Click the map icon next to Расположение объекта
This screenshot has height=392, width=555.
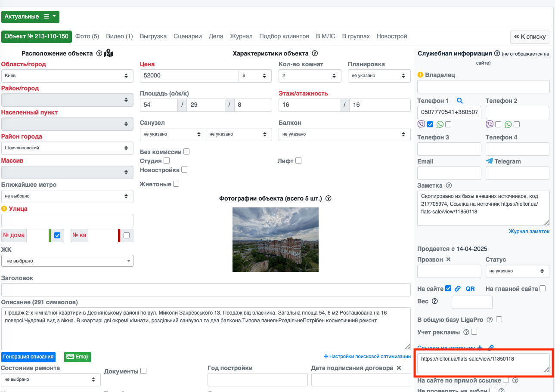109,53
